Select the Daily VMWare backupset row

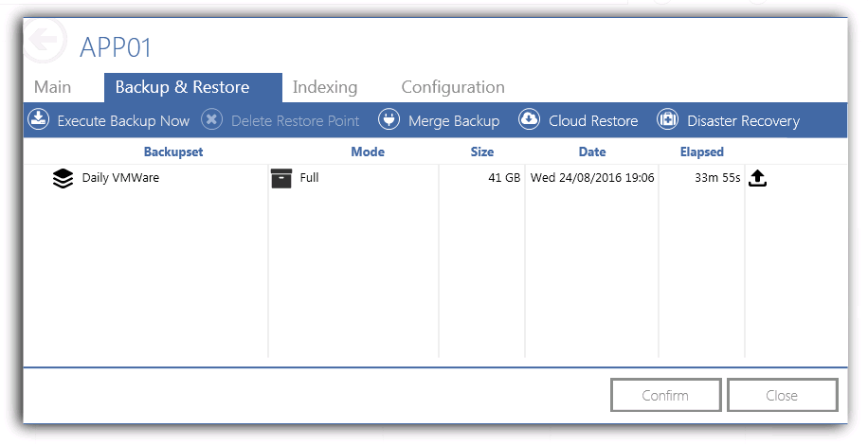[435, 178]
